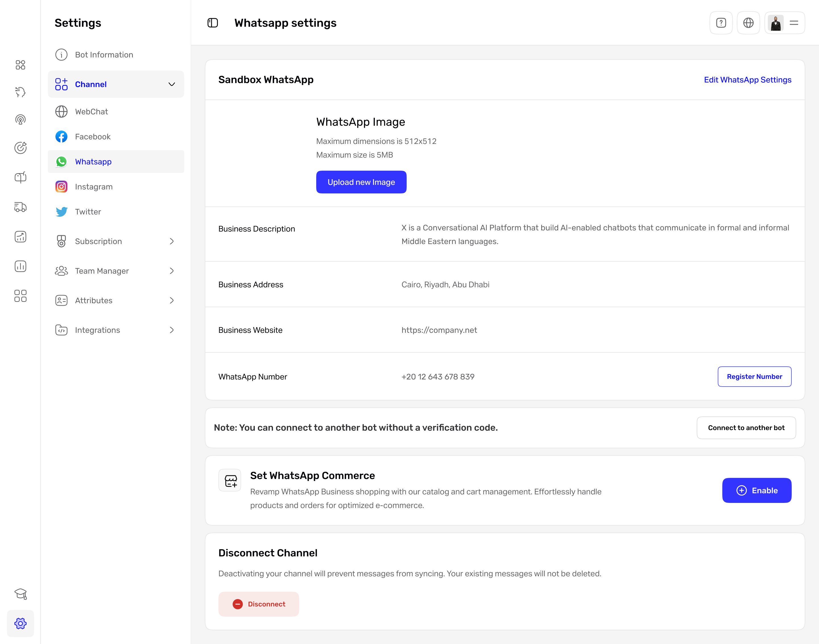Click the shop icon beside Set WhatsApp Commerce

click(x=230, y=480)
